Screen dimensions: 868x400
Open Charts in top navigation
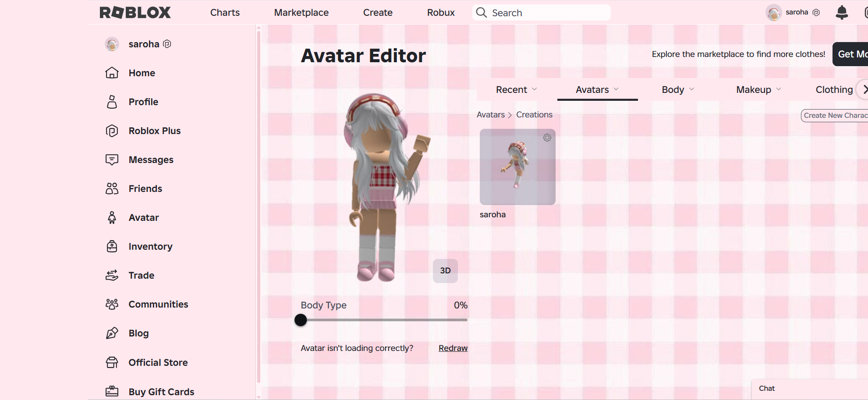225,12
